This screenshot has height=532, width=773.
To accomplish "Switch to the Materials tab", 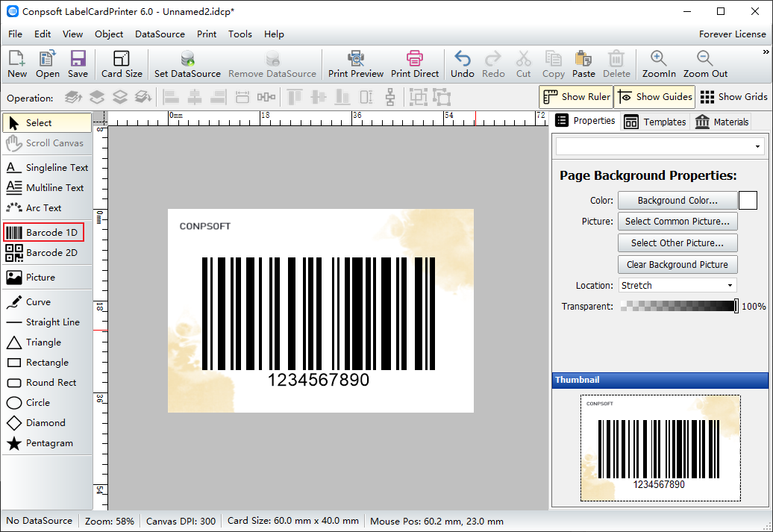I will (x=722, y=122).
